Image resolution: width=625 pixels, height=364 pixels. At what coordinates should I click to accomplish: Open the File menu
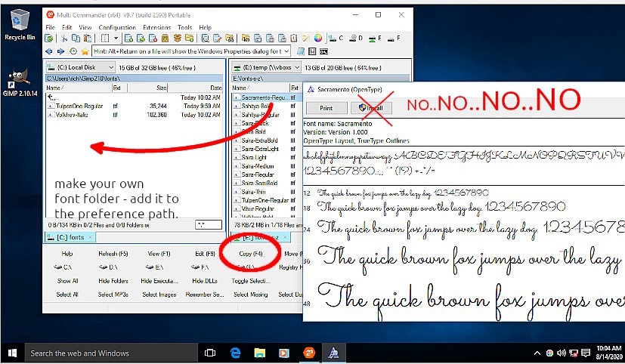50,27
